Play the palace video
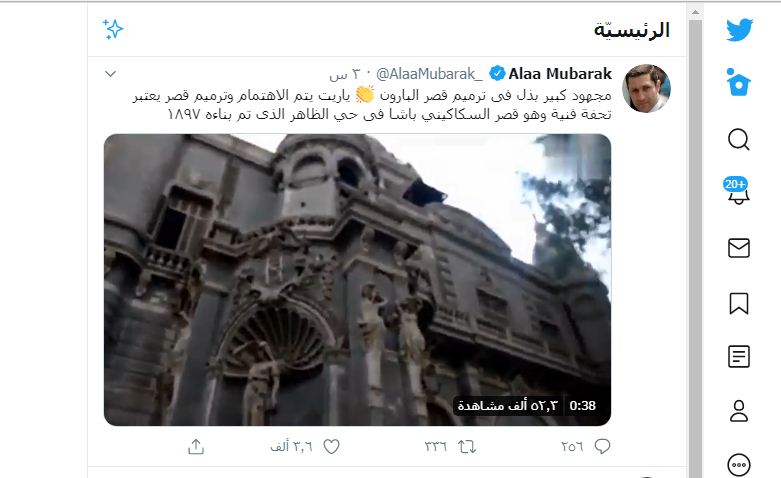 pos(357,280)
